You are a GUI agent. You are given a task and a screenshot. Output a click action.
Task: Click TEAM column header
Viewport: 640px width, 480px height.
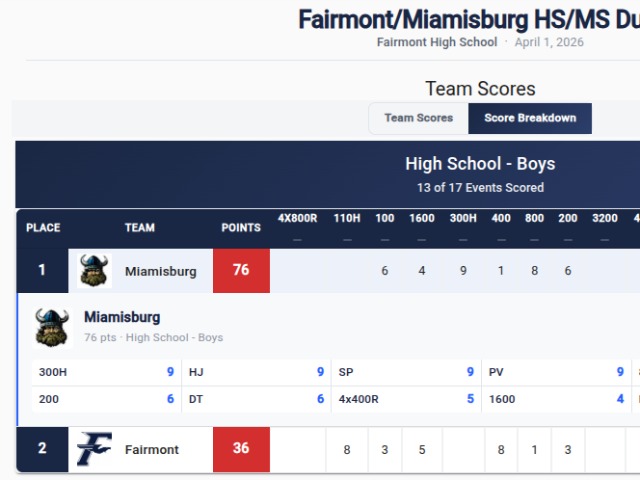click(x=140, y=228)
